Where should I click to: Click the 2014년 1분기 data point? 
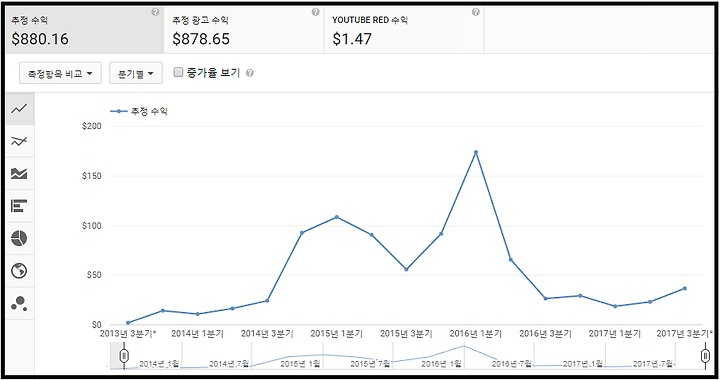(x=197, y=314)
